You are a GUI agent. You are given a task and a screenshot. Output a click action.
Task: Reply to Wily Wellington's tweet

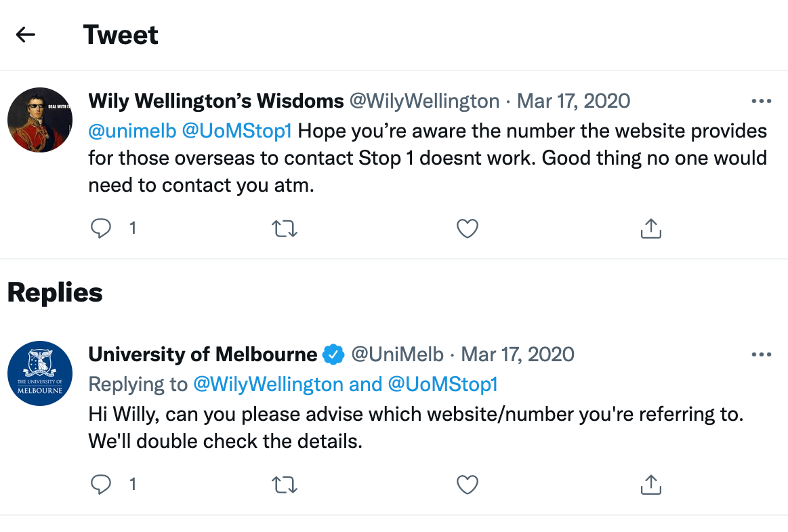101,229
